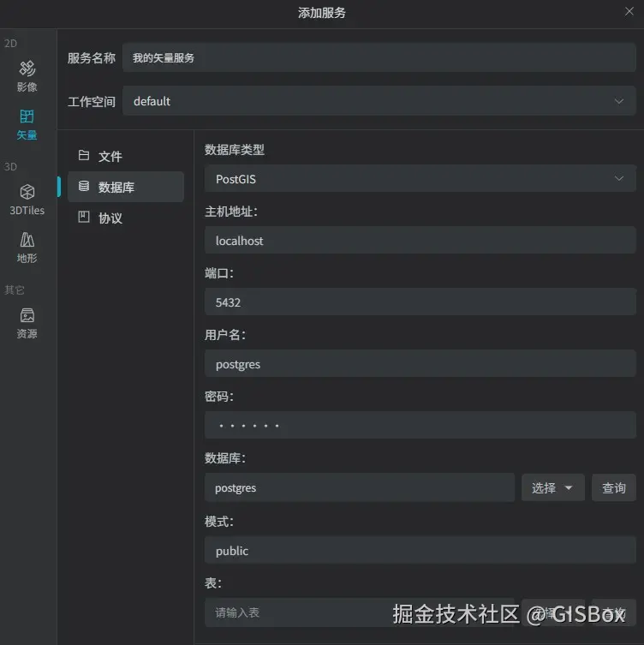644x645 pixels.
Task: Click the chevron arrow in 工作空间 field
Action: tap(619, 101)
